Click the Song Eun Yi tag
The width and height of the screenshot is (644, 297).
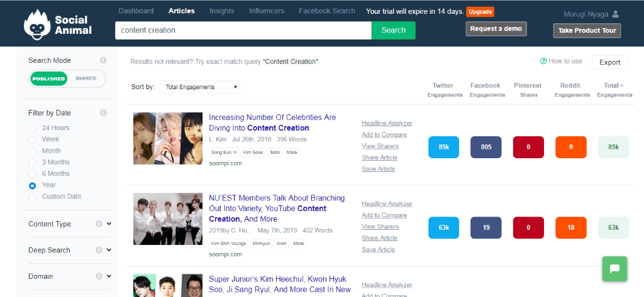223,153
